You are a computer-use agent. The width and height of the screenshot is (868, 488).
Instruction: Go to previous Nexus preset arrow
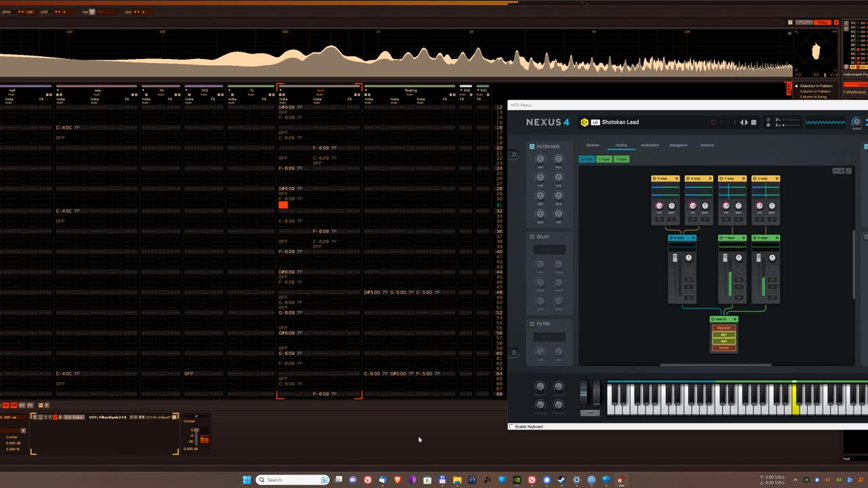click(742, 123)
